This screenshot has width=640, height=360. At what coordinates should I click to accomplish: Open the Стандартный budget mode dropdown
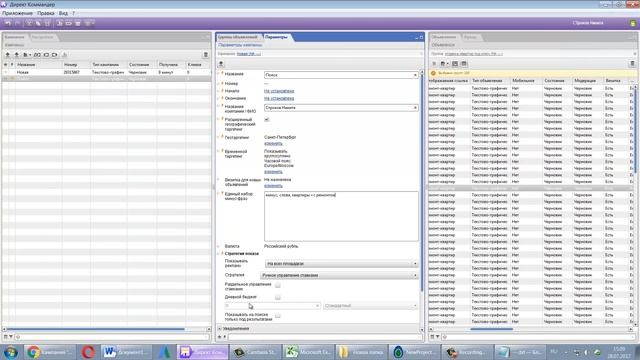coord(371,306)
